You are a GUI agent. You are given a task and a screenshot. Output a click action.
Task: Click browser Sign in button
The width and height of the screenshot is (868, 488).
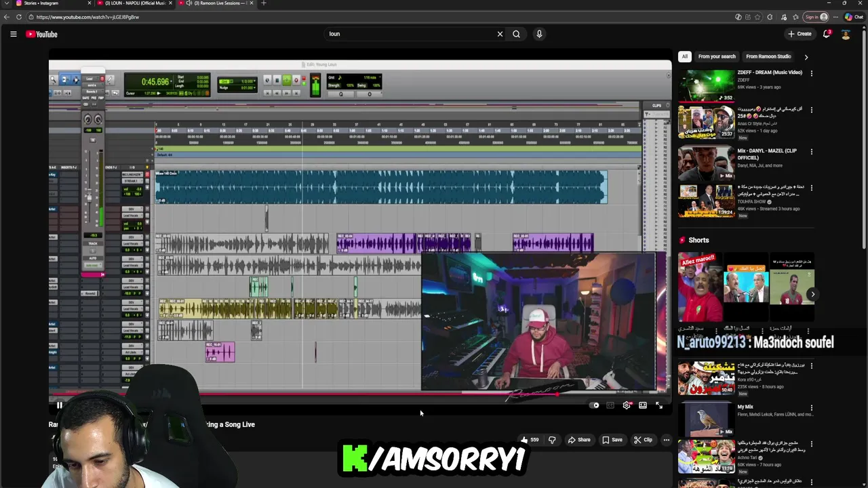click(816, 17)
